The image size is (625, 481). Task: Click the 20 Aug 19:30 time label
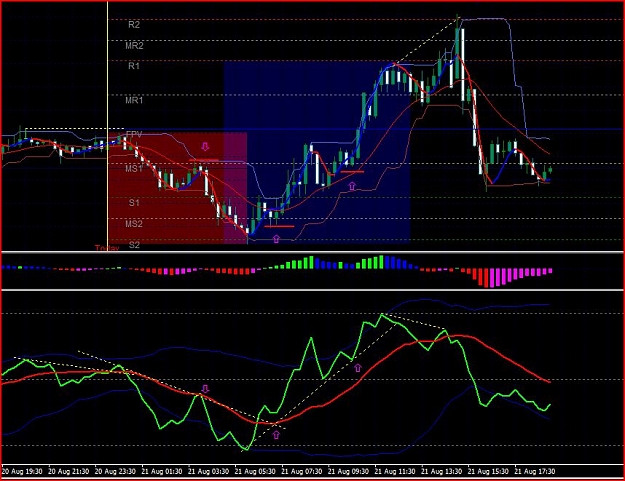pos(22,471)
